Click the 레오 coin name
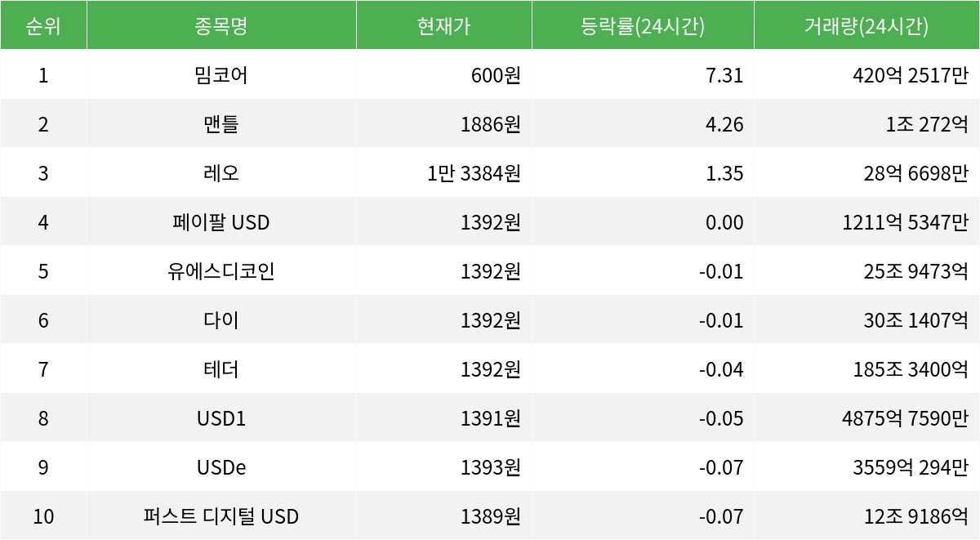The height and width of the screenshot is (540, 980). click(221, 173)
